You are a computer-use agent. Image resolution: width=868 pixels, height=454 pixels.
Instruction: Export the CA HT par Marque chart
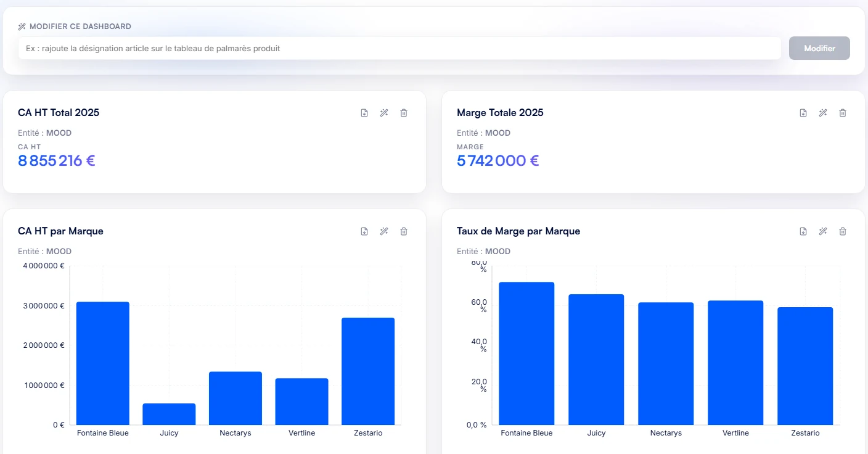364,231
